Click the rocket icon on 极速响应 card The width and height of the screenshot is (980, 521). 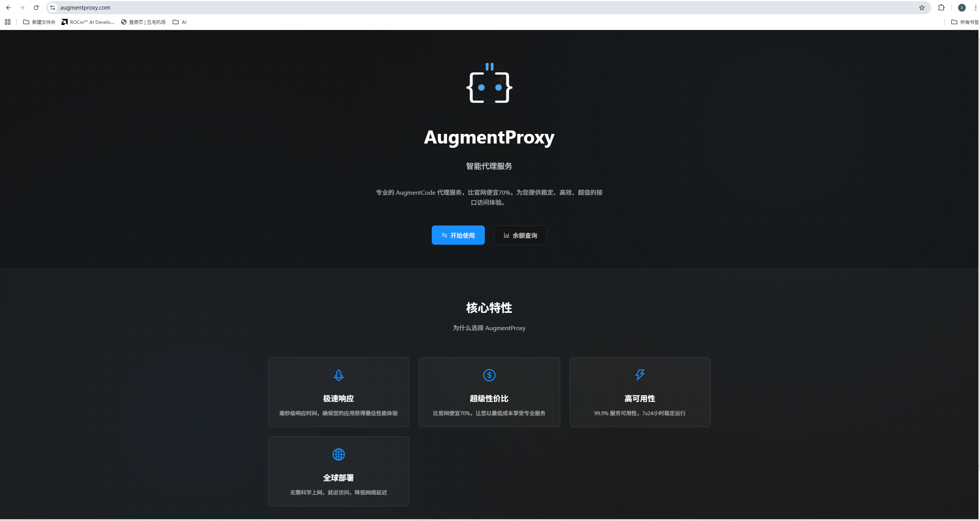338,375
